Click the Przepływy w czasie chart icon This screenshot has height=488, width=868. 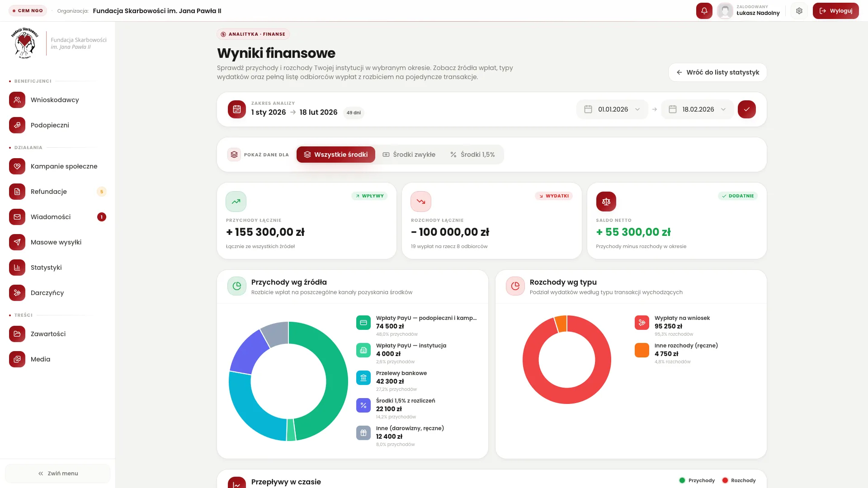pyautogui.click(x=237, y=483)
